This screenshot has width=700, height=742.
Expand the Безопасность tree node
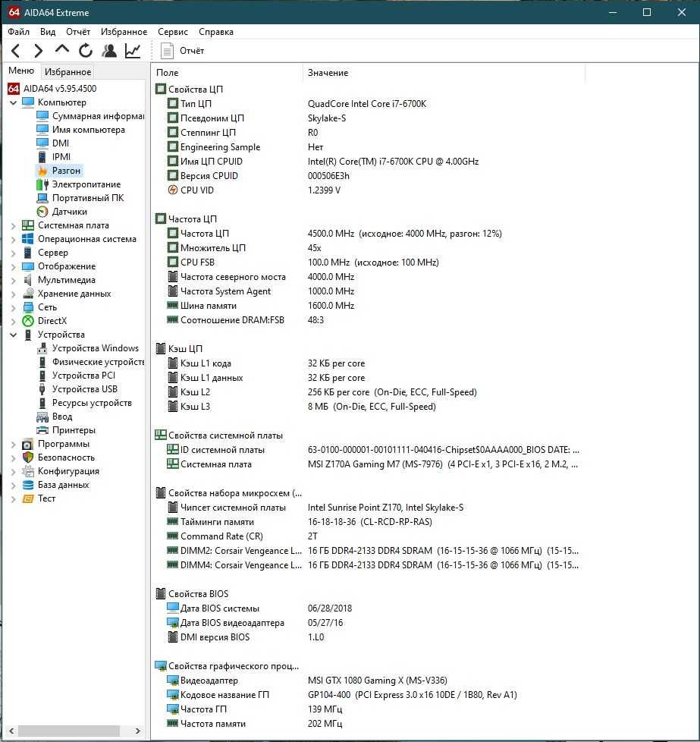[13, 458]
